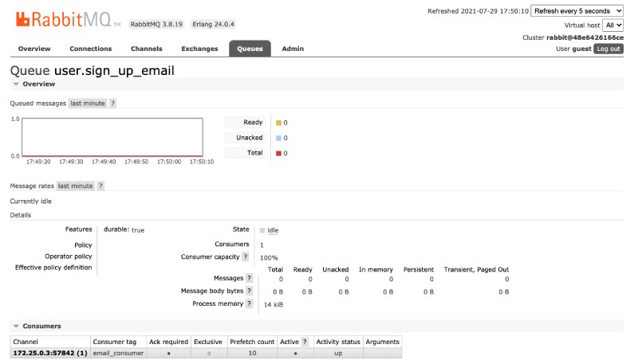Show help for Message body bytes
Viewport: 638px width, 364px height.
(249, 291)
